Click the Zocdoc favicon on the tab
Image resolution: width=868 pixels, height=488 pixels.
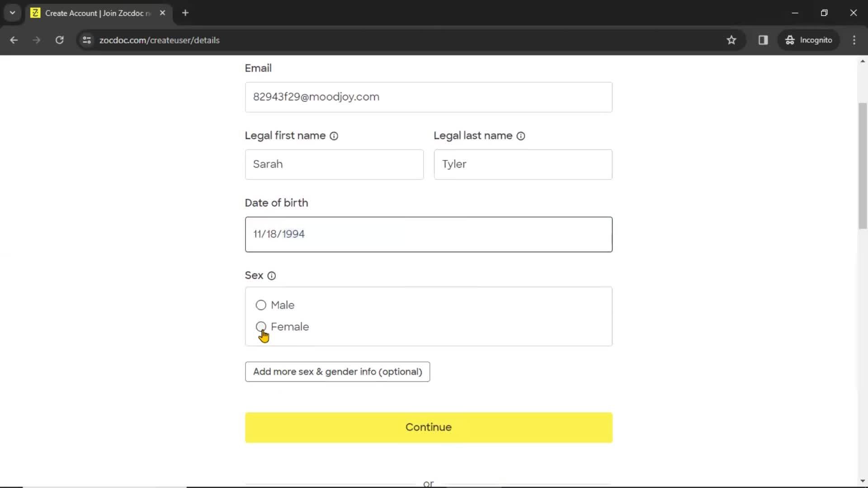tap(35, 13)
